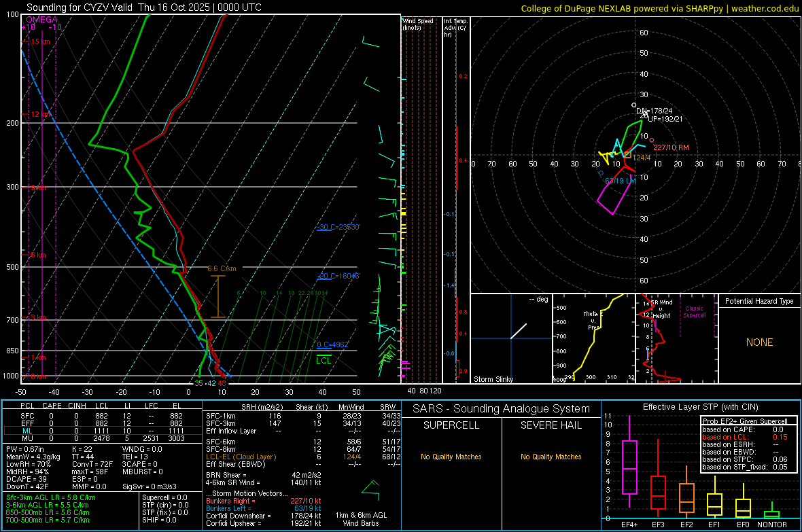Click the weather.cod.edu link text
The height and width of the screenshot is (532, 802).
765,8
